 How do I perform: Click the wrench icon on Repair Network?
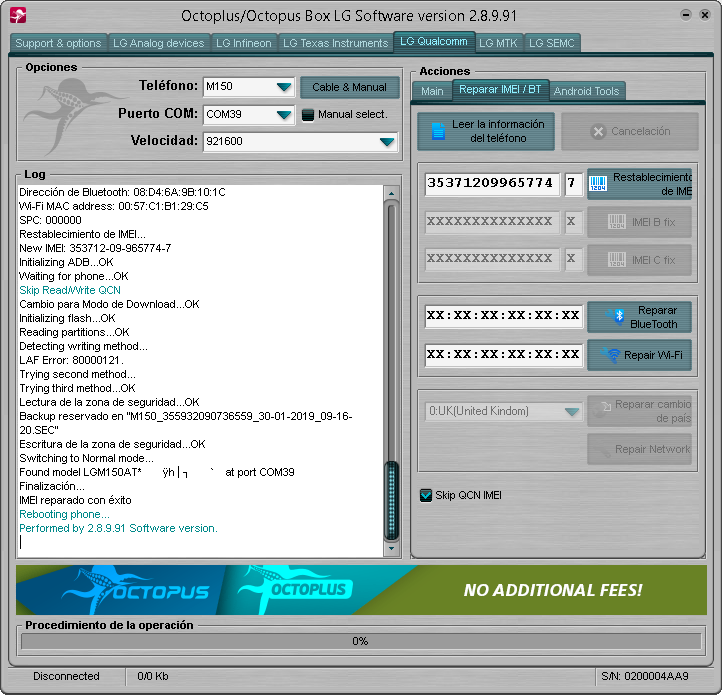tap(601, 450)
